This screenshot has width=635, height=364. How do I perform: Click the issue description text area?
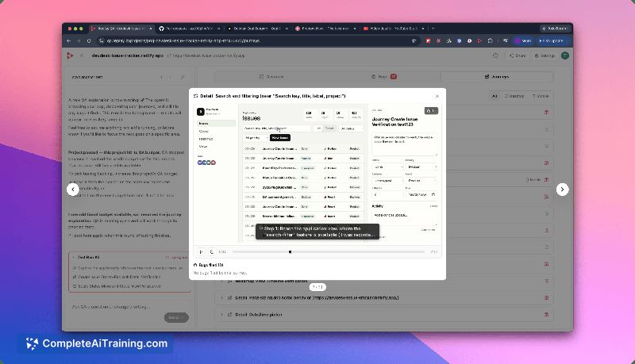click(405, 144)
